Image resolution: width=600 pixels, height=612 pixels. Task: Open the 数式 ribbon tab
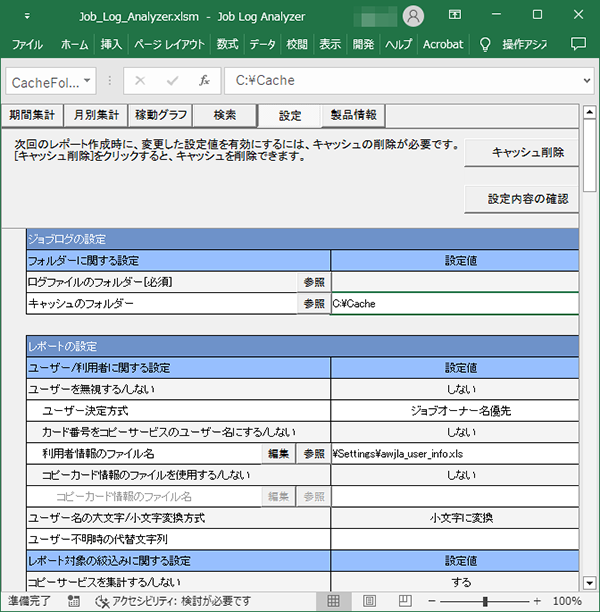[227, 44]
